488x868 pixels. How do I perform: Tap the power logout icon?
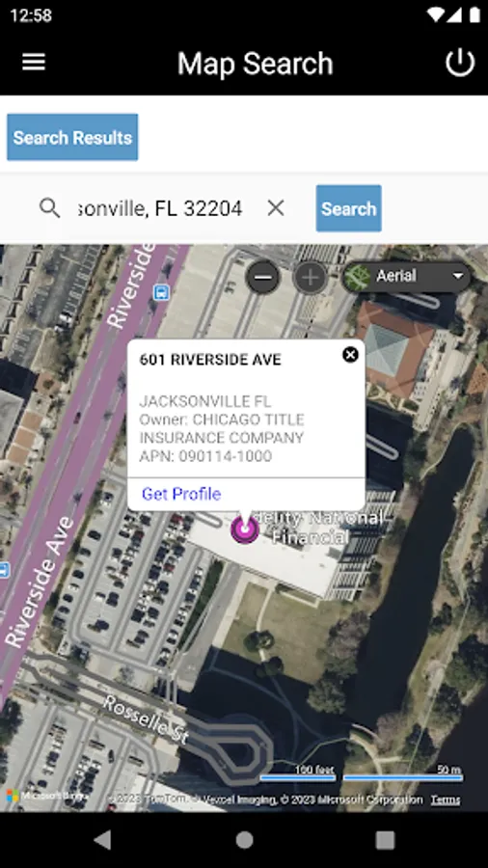tap(460, 63)
